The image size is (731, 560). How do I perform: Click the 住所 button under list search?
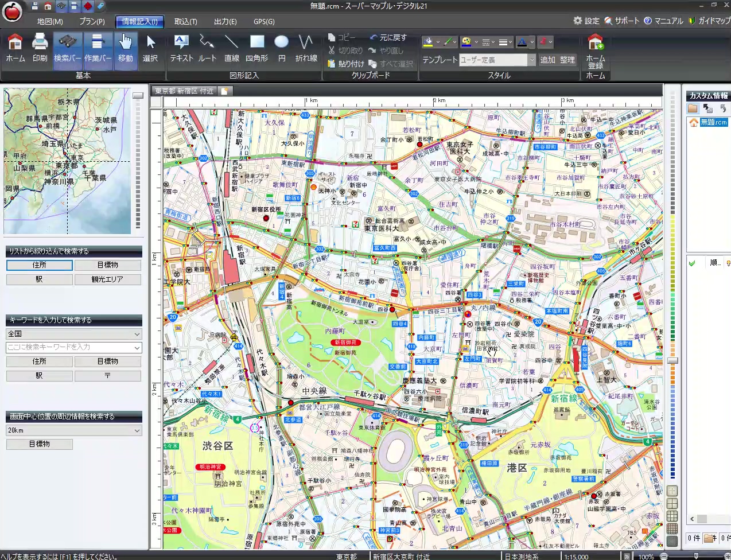(x=40, y=265)
